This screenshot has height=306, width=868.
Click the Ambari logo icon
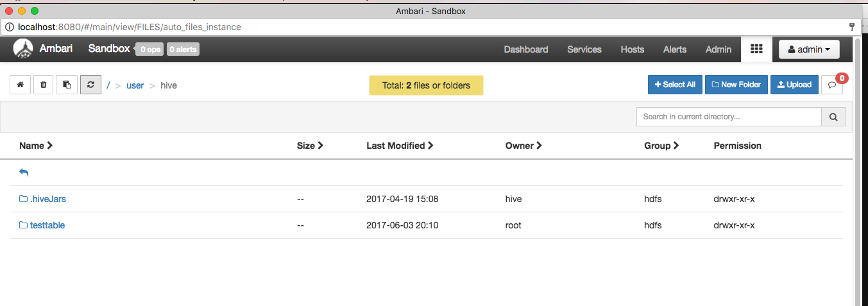point(23,49)
